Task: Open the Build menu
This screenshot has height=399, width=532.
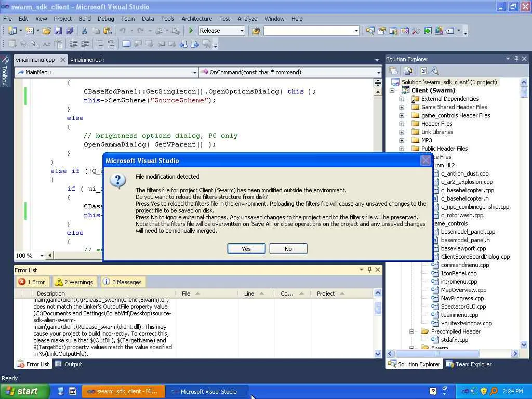Action: click(85, 19)
